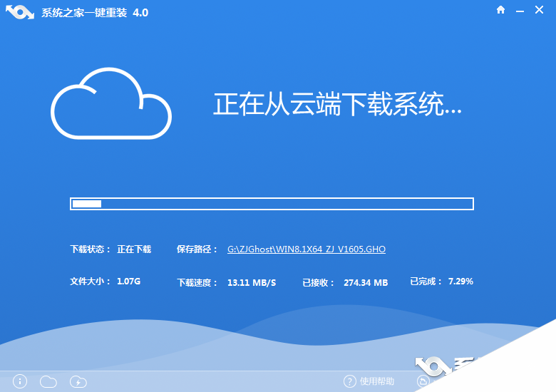Click the 系统之家一键重装 4.0 title text
Screen dimensions: 556x392
click(95, 13)
